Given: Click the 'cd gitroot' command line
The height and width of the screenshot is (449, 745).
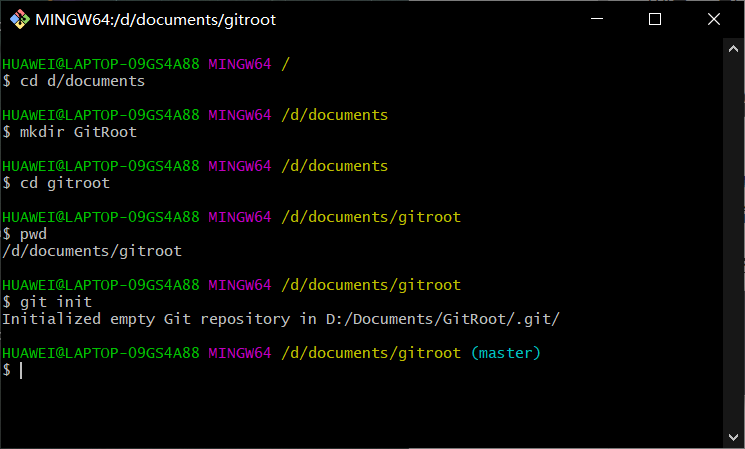Looking at the screenshot, I should (56, 183).
